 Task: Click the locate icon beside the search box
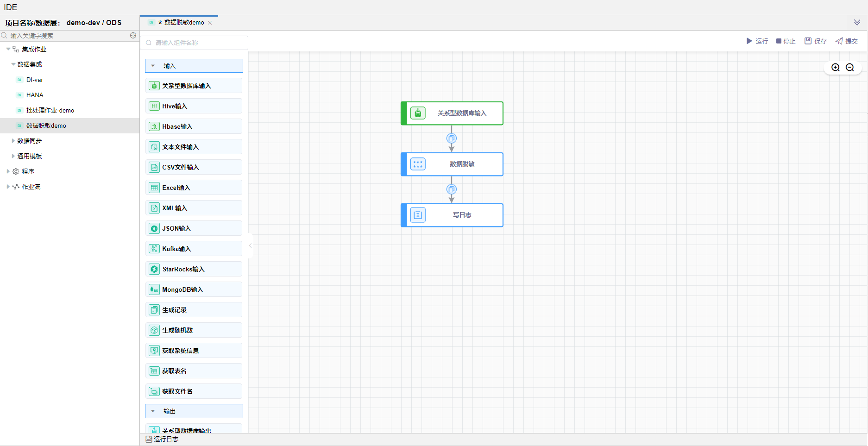(x=133, y=36)
